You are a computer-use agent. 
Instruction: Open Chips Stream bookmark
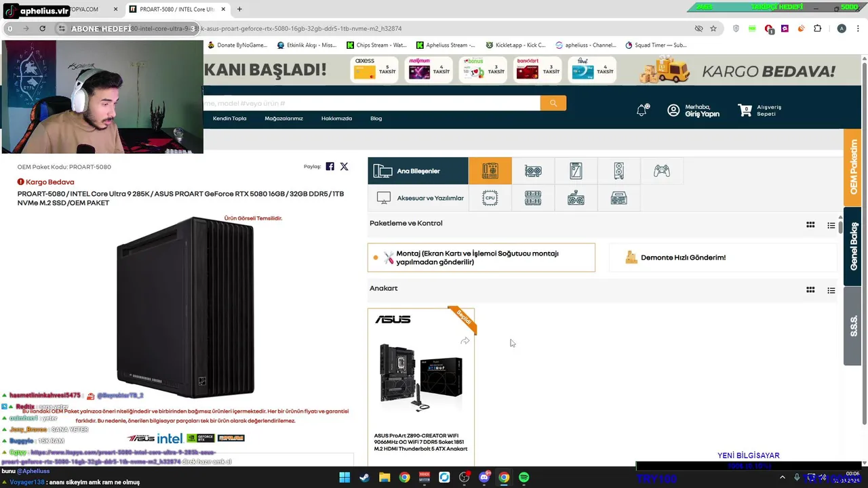(x=376, y=45)
